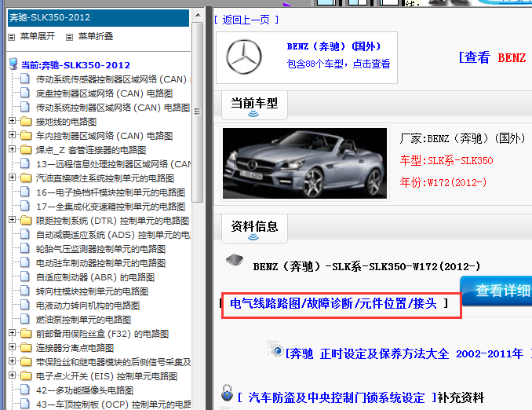Click the 奔驰-SLK350-2012 panel title bar
Screen dimensions: 532x410
coord(98,17)
